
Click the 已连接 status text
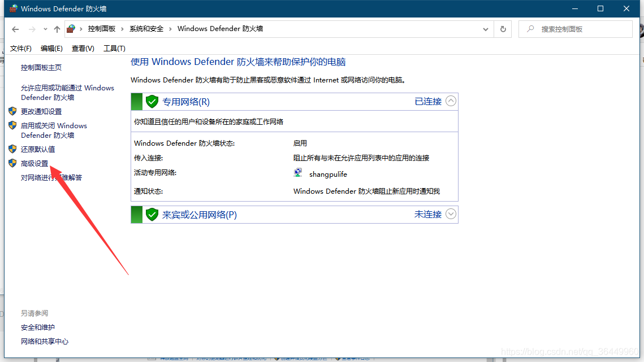point(428,102)
